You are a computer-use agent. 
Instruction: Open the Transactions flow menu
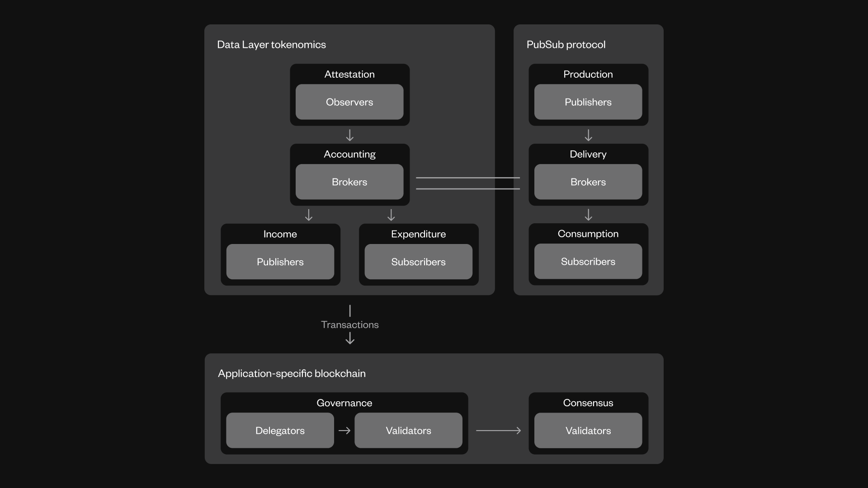[x=349, y=325]
